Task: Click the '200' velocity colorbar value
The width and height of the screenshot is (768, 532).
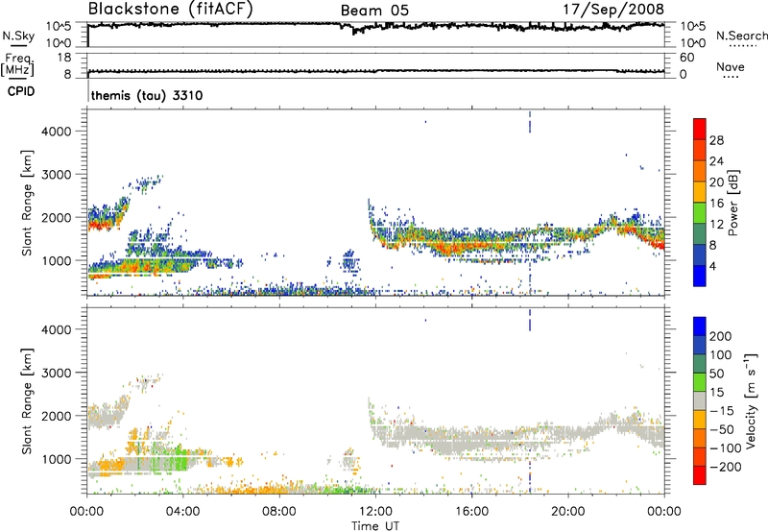Action: pyautogui.click(x=721, y=336)
